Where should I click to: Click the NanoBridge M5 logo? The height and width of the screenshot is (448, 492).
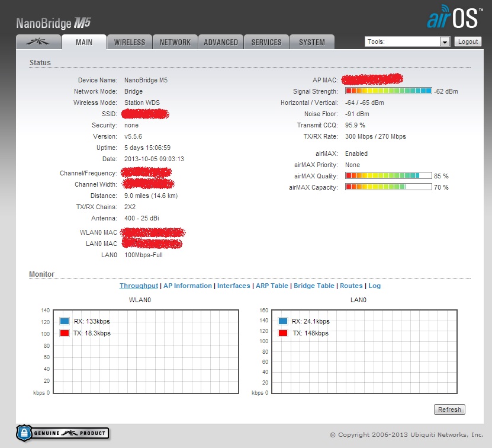[54, 23]
